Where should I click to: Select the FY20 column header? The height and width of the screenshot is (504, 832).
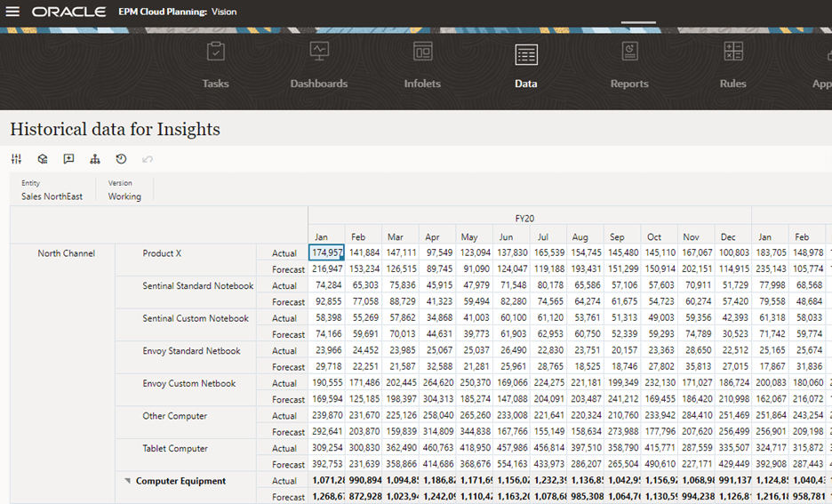click(524, 218)
